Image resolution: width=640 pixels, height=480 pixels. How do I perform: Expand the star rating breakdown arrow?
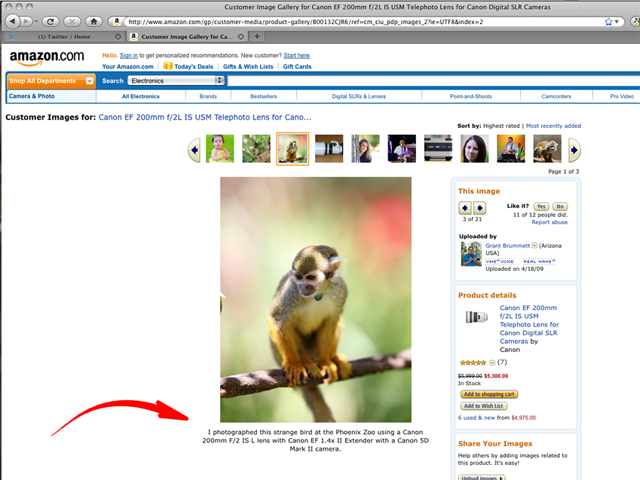click(x=492, y=362)
